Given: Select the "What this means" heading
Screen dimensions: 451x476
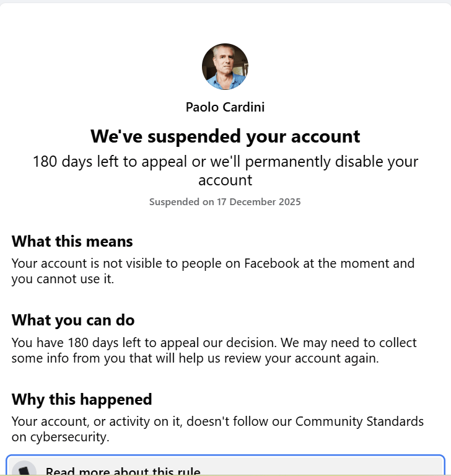Looking at the screenshot, I should tap(72, 241).
